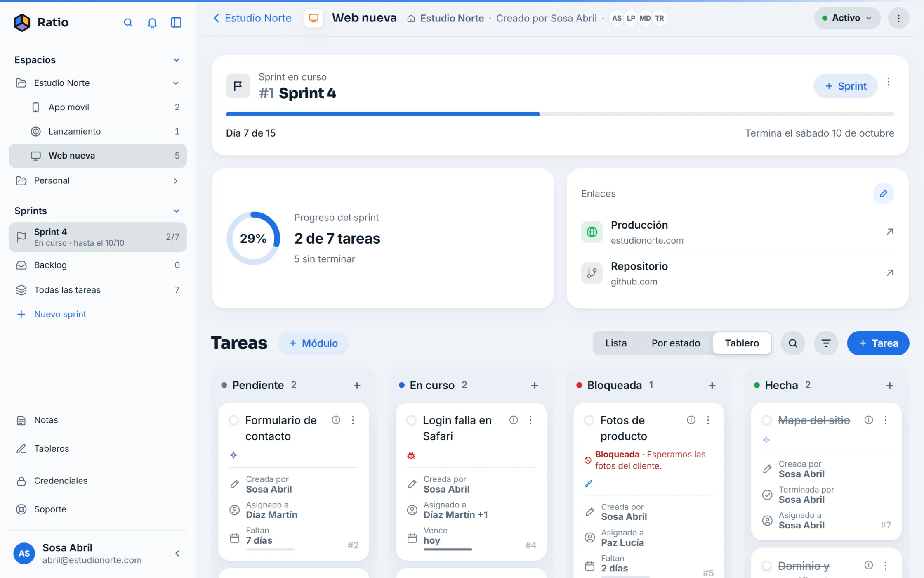Add task to Pendiente column
924x578 pixels.
coord(357,385)
